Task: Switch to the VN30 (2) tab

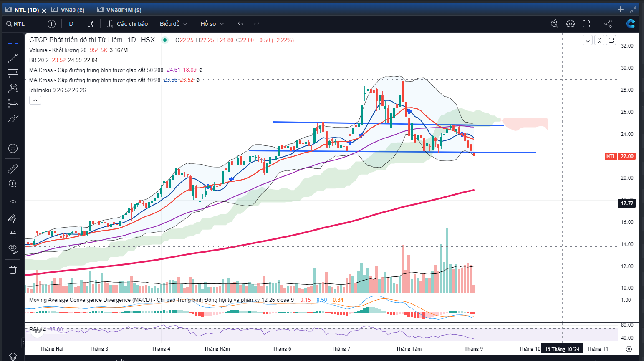Action: 68,10
